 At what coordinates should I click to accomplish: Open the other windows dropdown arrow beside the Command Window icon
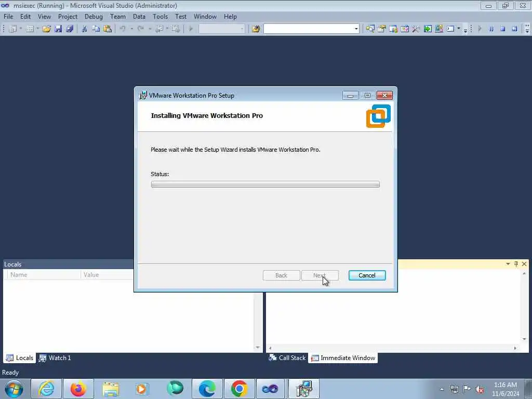coord(459,29)
